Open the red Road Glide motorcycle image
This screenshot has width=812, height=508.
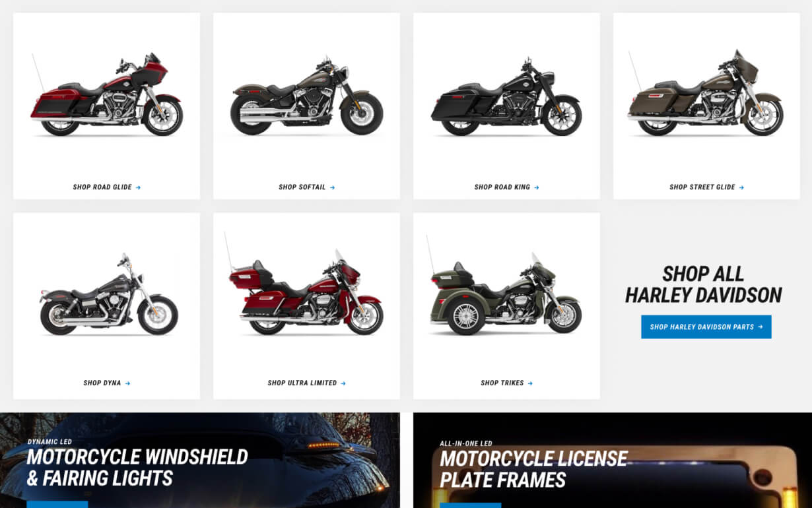tap(106, 94)
